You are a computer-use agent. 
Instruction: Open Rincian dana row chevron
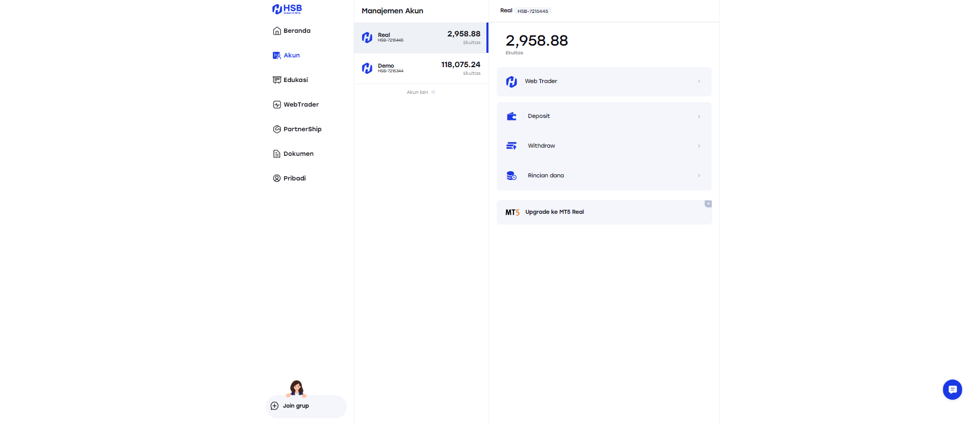click(x=699, y=176)
